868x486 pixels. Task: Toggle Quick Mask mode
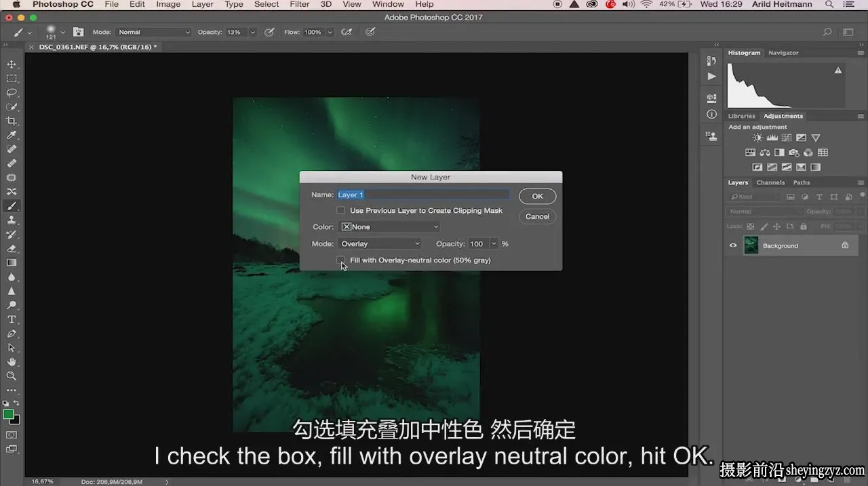coord(12,434)
